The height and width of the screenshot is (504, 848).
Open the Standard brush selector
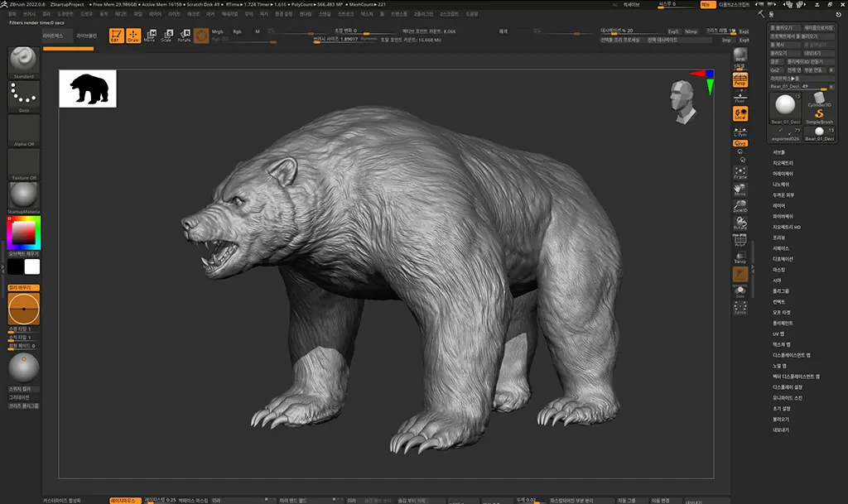24,63
